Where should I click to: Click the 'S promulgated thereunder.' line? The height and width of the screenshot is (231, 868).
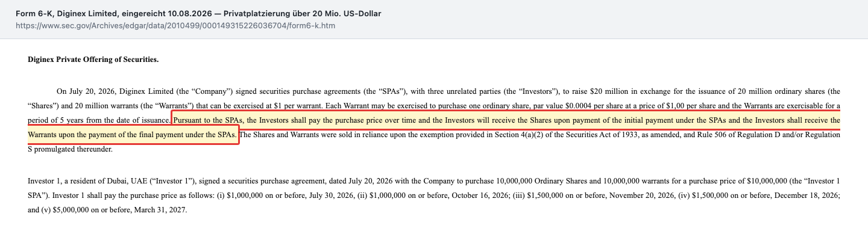pos(70,149)
